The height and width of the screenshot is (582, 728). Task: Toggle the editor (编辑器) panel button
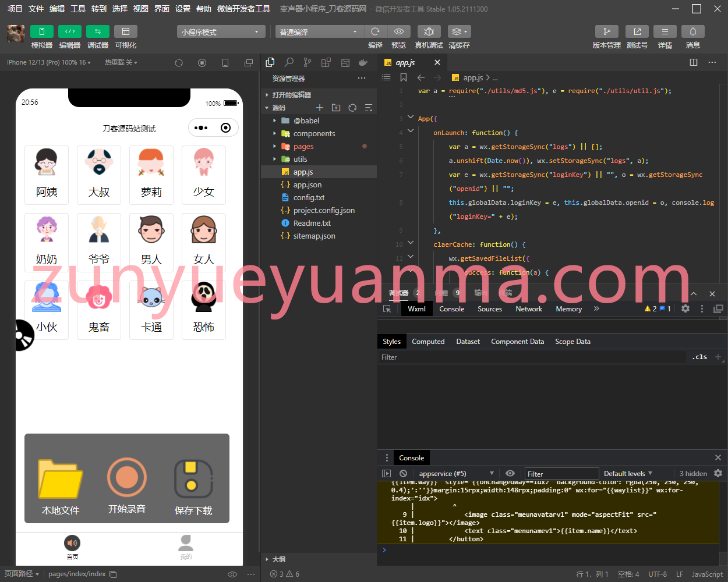click(70, 31)
